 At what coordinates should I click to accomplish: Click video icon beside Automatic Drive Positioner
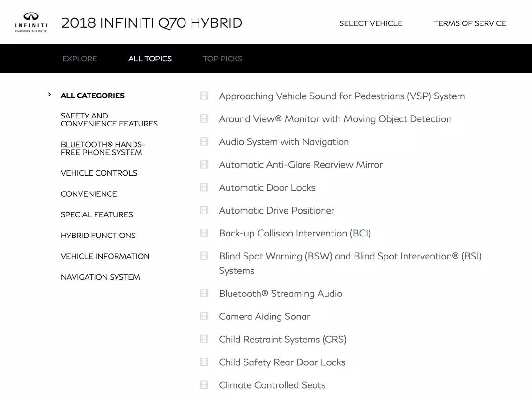coord(204,210)
